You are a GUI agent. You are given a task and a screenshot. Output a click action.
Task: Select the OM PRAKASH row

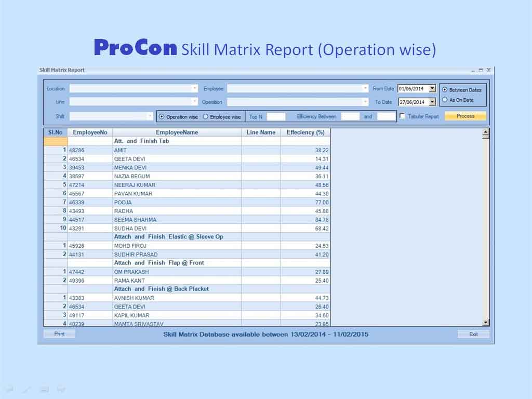[187, 272]
